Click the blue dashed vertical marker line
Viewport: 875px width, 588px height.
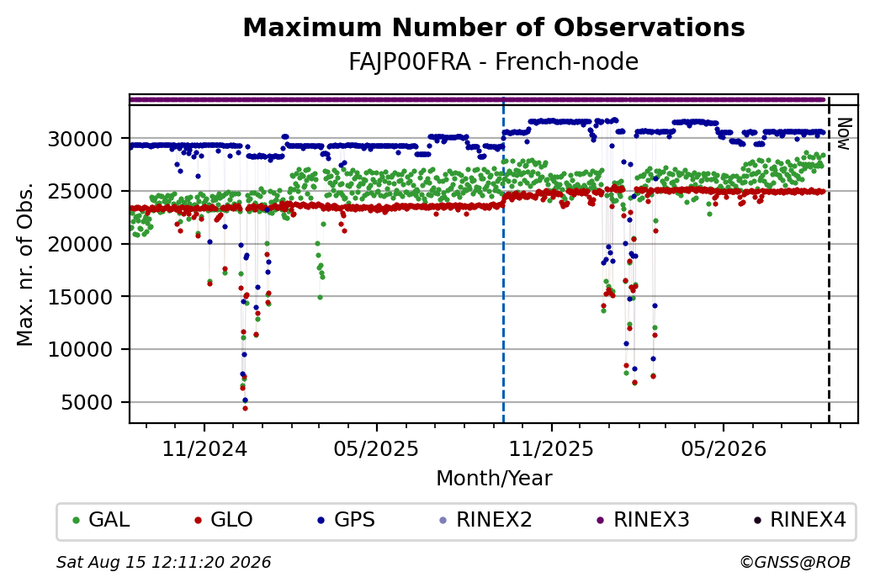click(x=503, y=259)
